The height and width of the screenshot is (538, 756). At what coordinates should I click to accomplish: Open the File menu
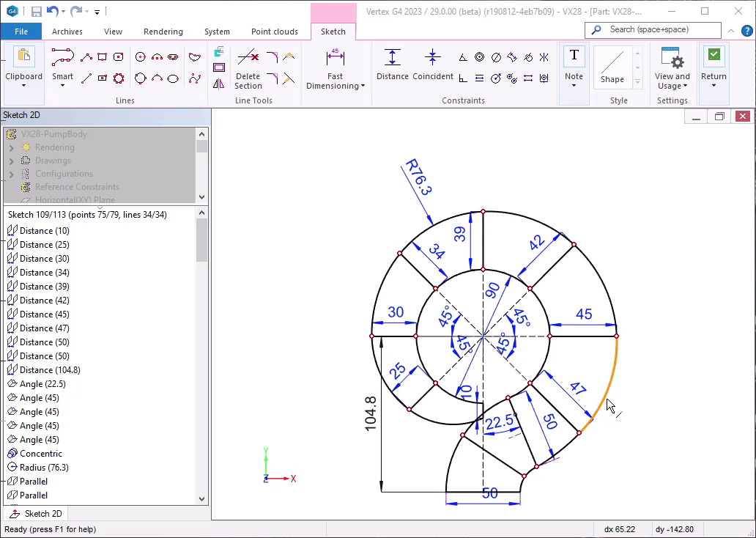point(21,32)
